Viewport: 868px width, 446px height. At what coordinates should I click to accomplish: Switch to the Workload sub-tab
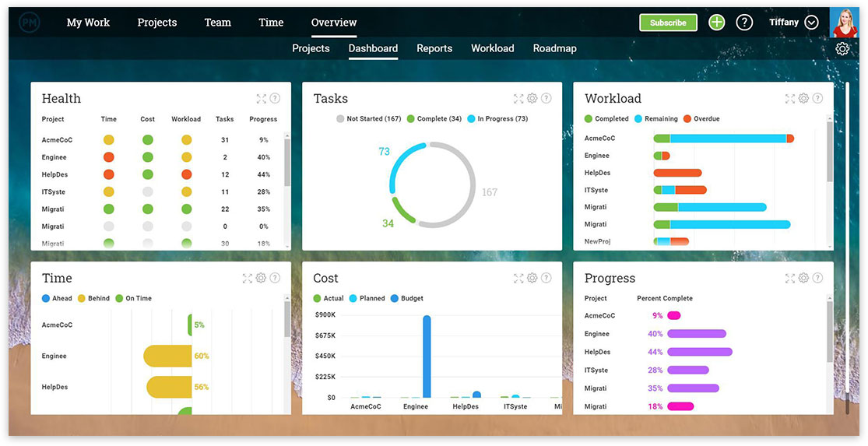click(x=493, y=48)
